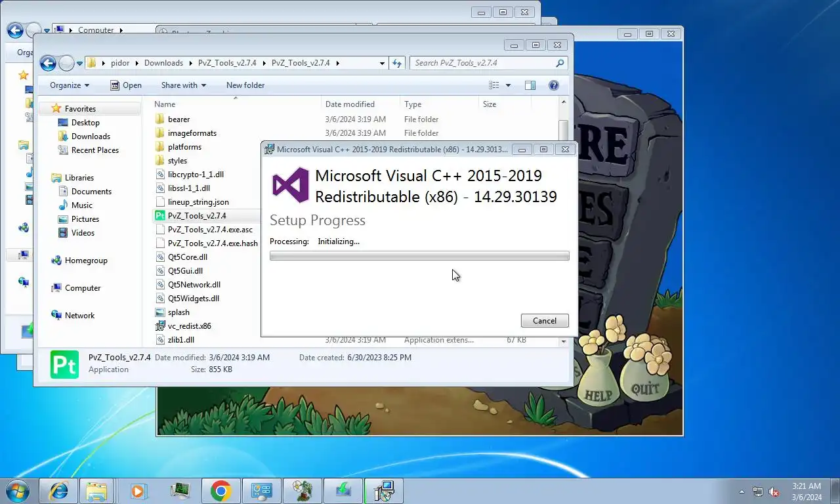The height and width of the screenshot is (504, 840).
Task: Click the Explorer Back arrow button
Action: pos(48,63)
